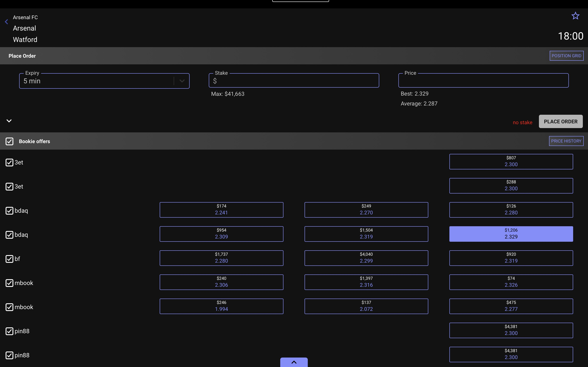This screenshot has width=588, height=367.
Task: Click the 18:00 kickoff time
Action: coord(571,36)
